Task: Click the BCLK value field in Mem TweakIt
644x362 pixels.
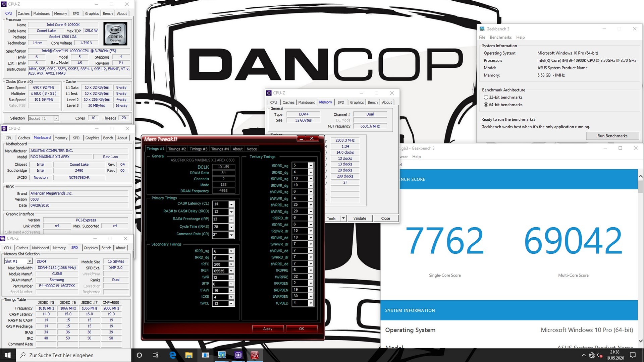Action: point(223,167)
